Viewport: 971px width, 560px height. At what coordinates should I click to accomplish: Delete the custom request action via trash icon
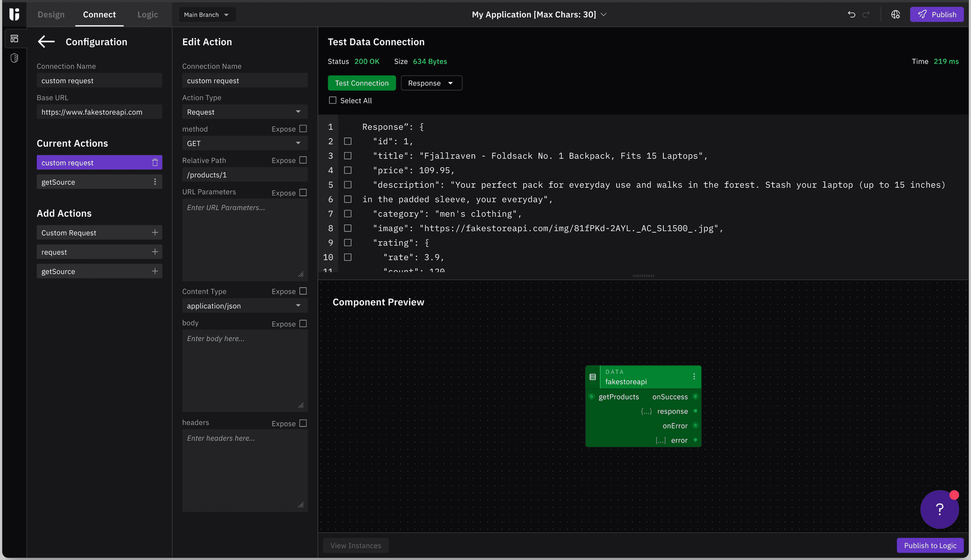tap(155, 163)
